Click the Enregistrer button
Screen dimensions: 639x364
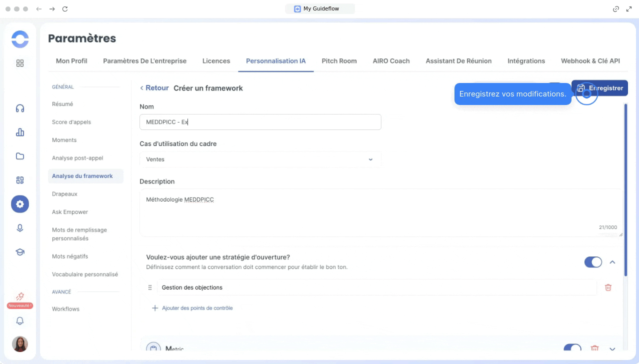[600, 88]
